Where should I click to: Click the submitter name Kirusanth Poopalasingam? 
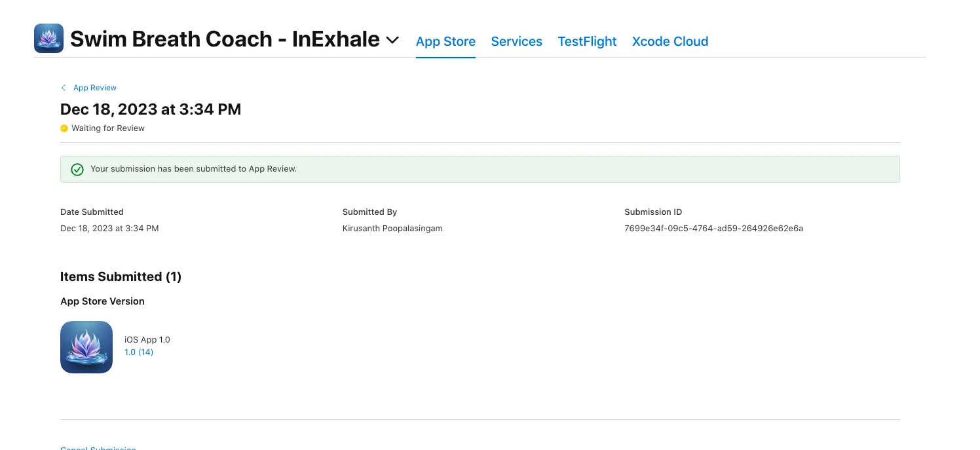tap(392, 229)
